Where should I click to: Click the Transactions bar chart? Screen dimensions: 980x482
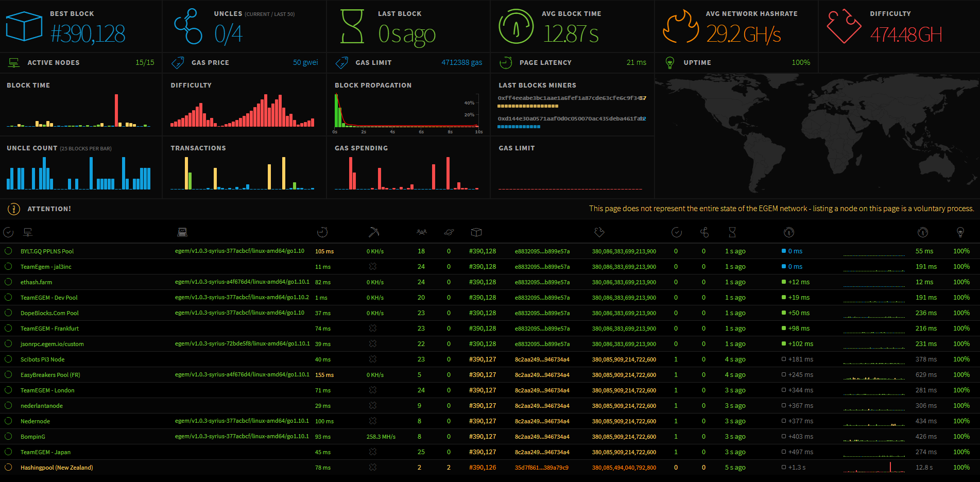(x=243, y=173)
